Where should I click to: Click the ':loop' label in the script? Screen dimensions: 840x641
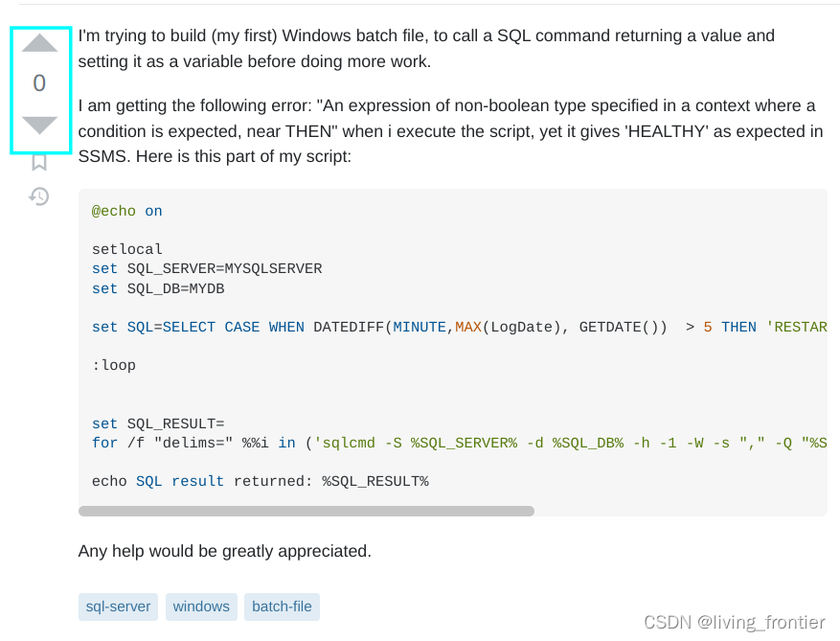[114, 365]
